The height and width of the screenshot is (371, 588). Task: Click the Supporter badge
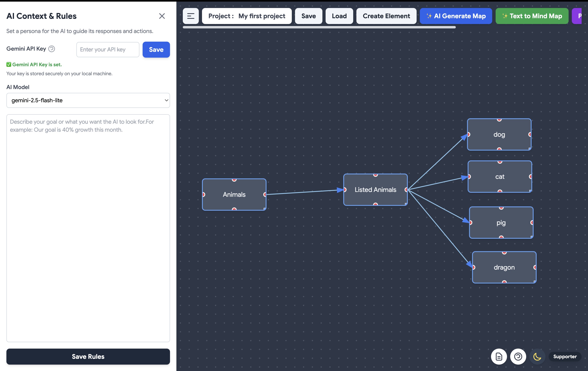[565, 357]
